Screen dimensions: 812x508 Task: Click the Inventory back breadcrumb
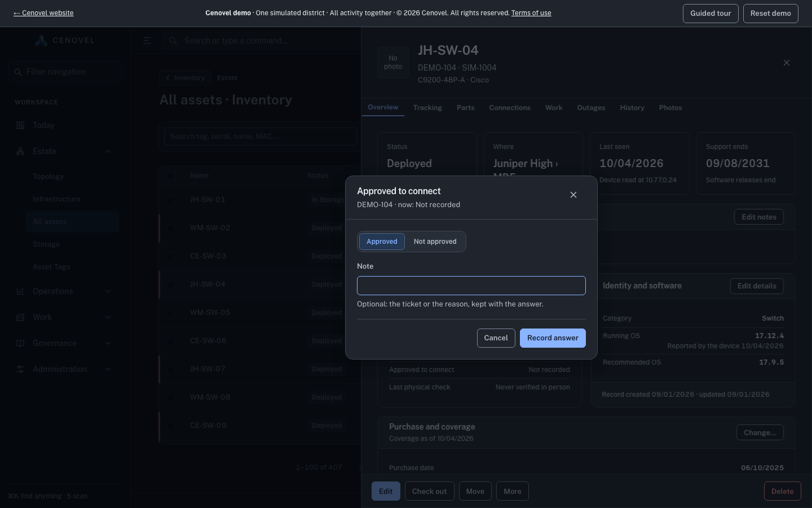pyautogui.click(x=185, y=78)
